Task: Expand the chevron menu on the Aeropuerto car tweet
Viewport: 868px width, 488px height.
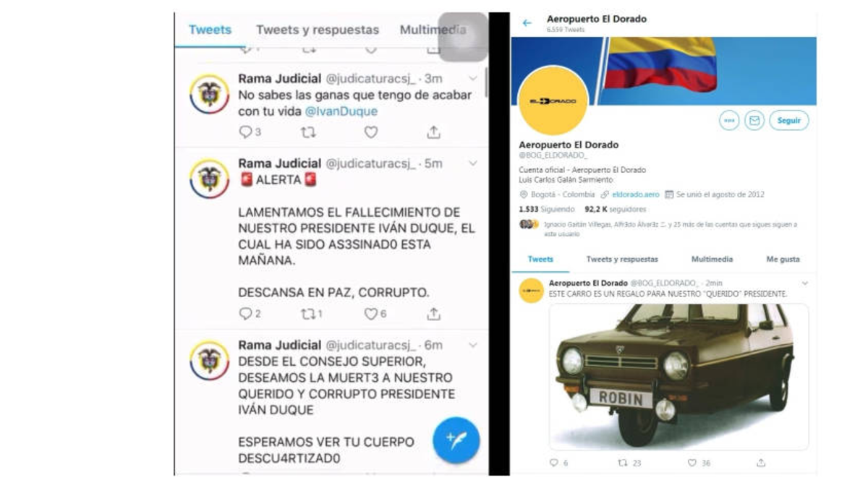Action: coord(804,283)
